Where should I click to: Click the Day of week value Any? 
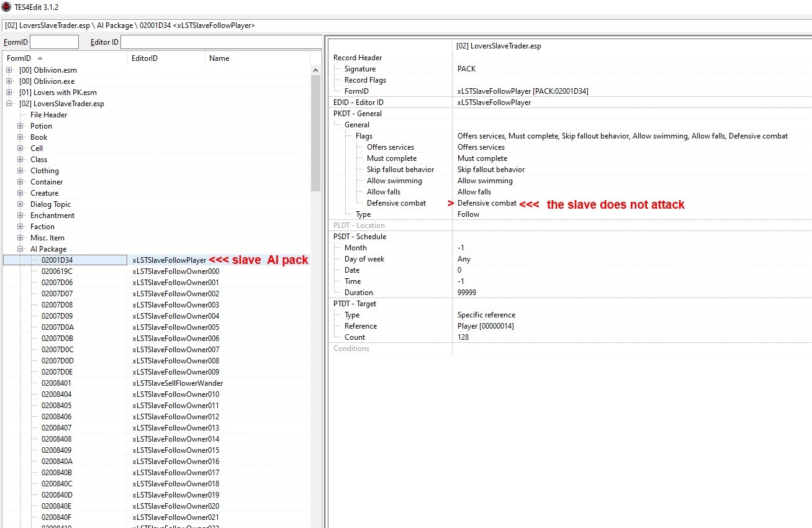pos(464,259)
